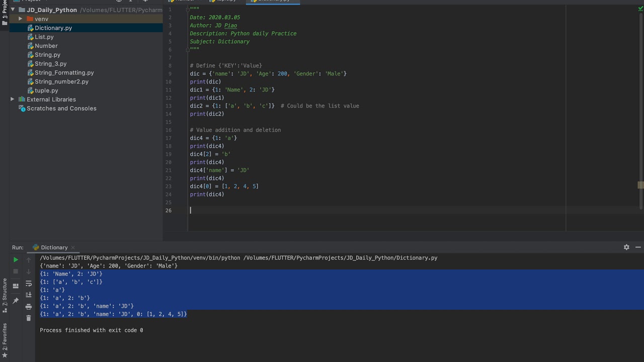Click Python file icon beside tuple.py
The image size is (644, 362).
[x=30, y=90]
